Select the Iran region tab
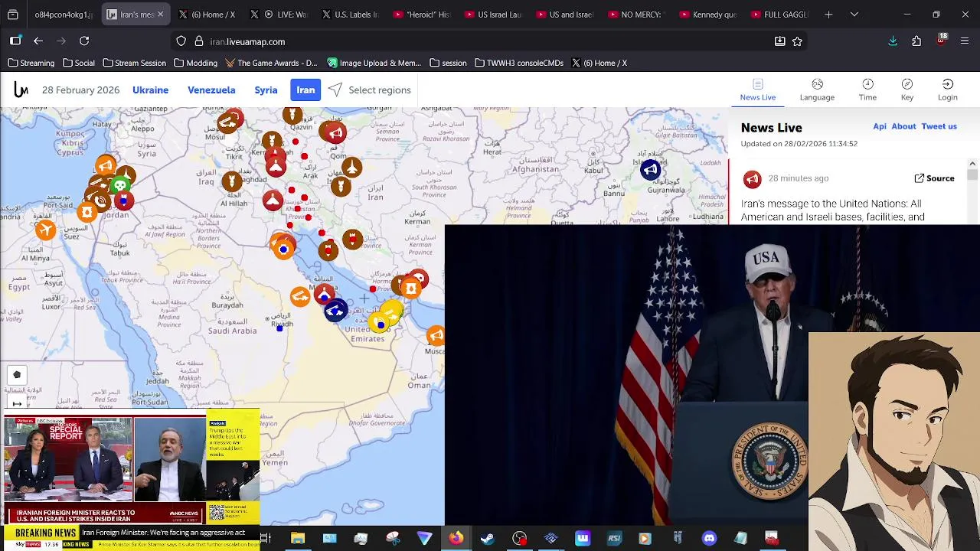Screen dimensions: 980x551 point(305,90)
